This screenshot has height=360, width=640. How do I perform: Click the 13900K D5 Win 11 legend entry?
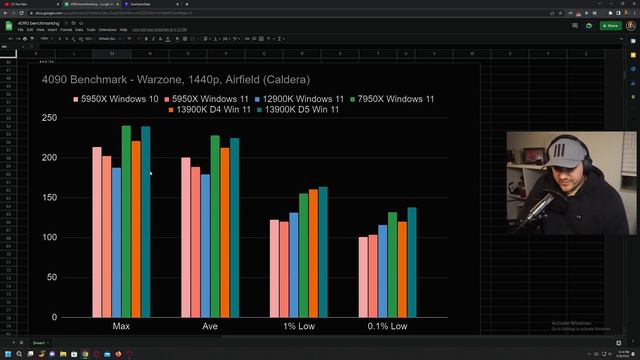tap(298, 109)
